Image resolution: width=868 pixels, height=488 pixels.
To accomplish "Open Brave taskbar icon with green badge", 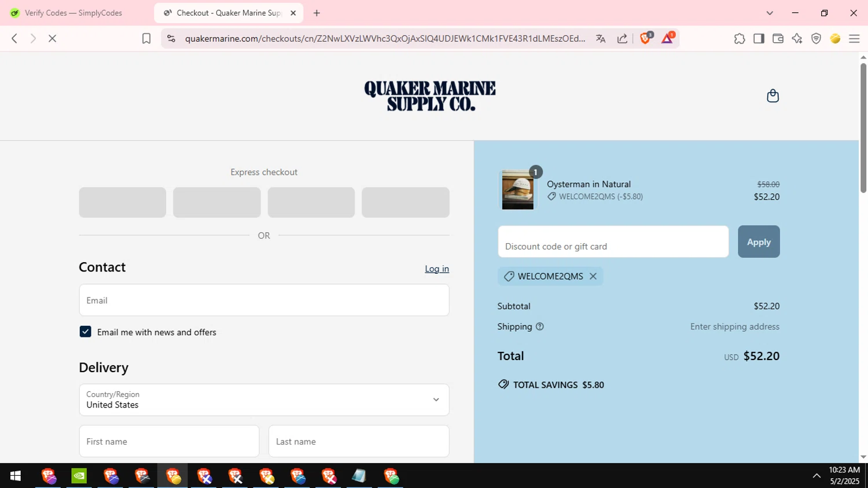I will pos(391,476).
